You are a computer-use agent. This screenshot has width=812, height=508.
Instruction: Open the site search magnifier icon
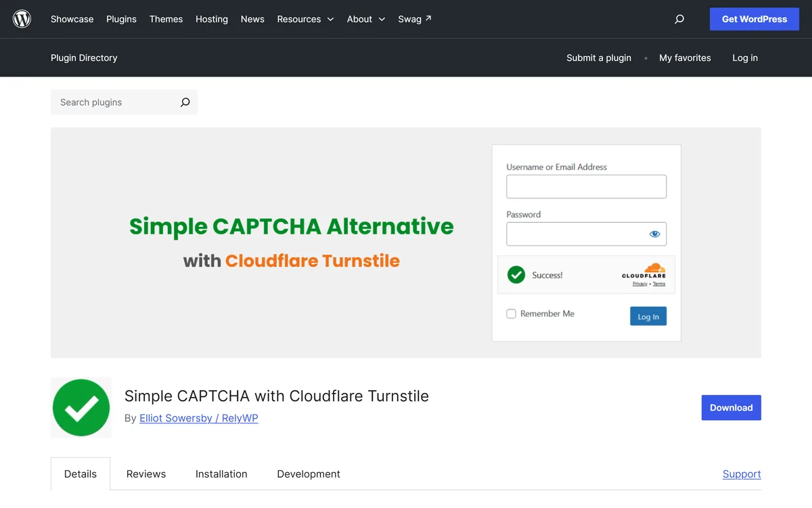[679, 19]
